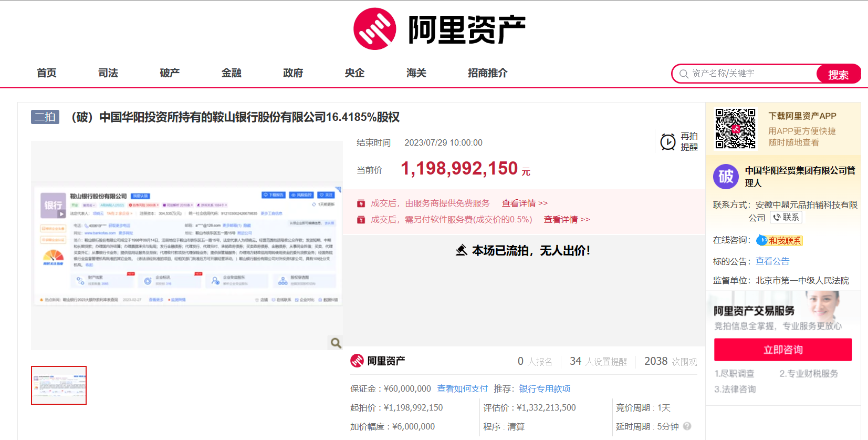Click the 联系 phone button
The width and height of the screenshot is (868, 440).
tap(786, 218)
